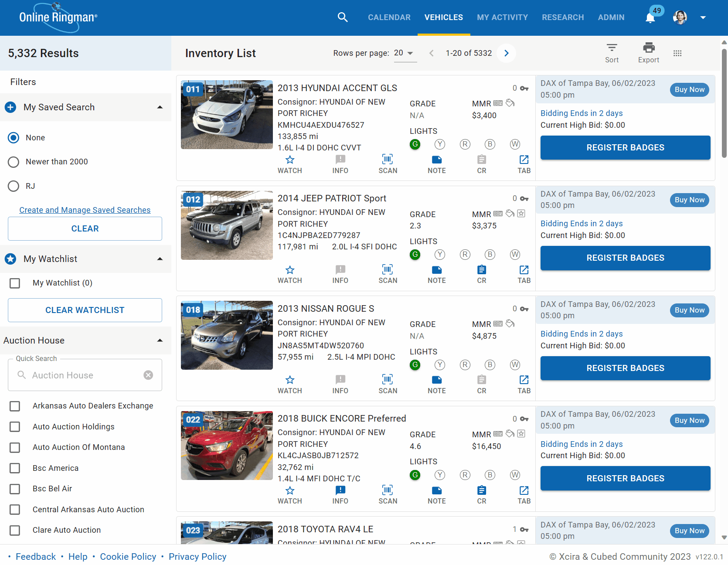This screenshot has width=728, height=565.
Task: Watch the 2013 Nissan Rogue S
Action: pos(290,385)
